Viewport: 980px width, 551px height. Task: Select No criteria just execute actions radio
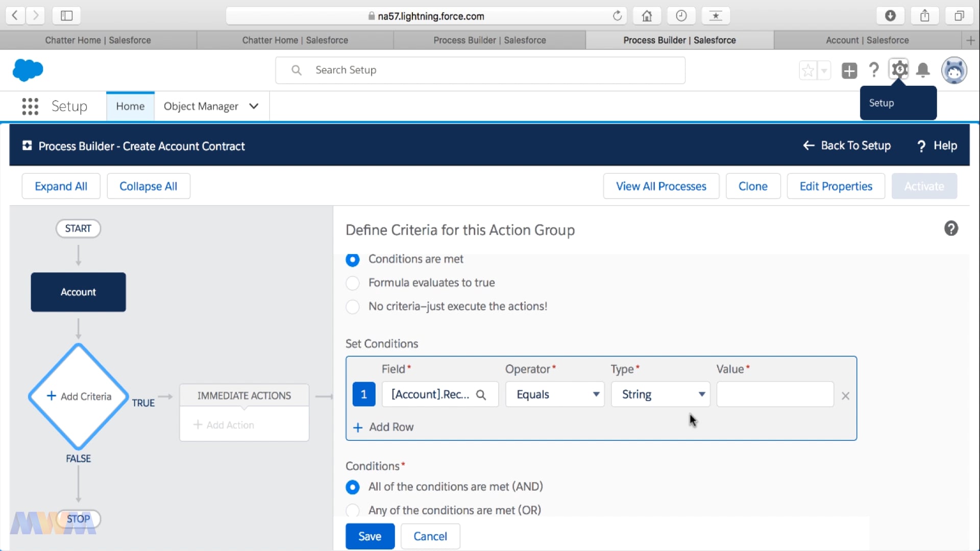(353, 307)
